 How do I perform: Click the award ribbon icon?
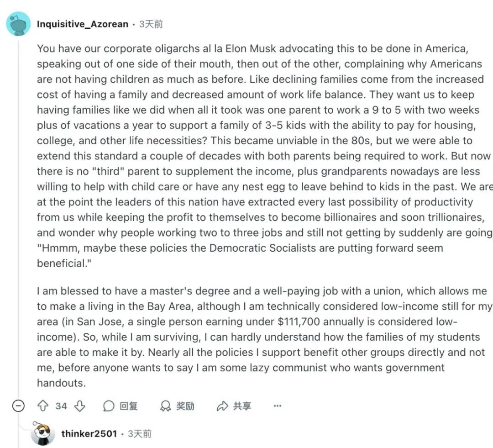coord(165,406)
